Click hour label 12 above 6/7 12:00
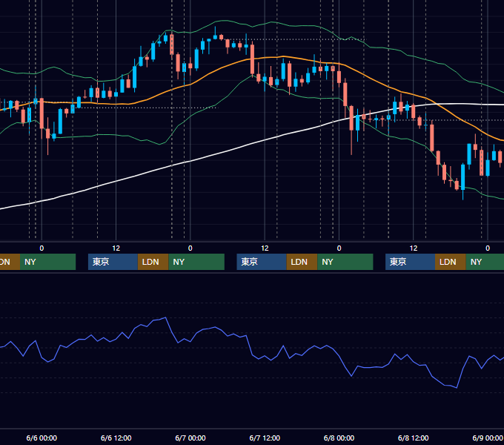The width and height of the screenshot is (504, 445). tap(265, 248)
